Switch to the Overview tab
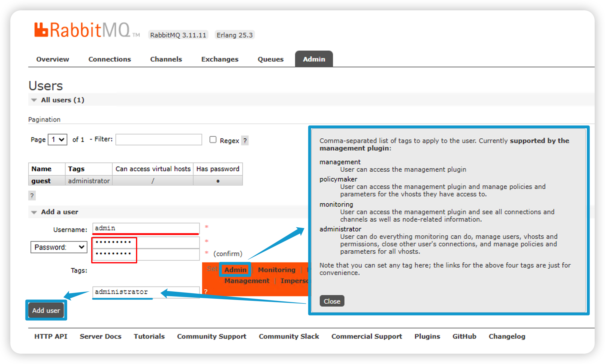Screen dimensions: 605x364 [x=53, y=59]
